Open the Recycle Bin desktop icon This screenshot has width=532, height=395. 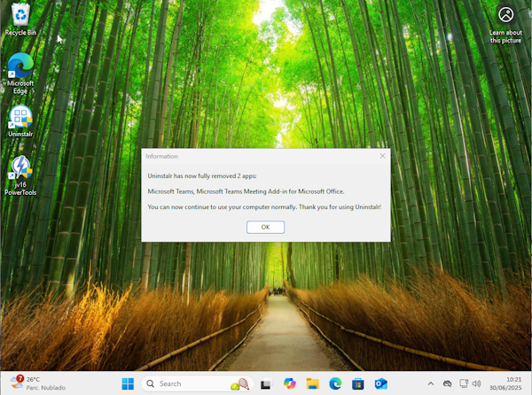(20, 19)
